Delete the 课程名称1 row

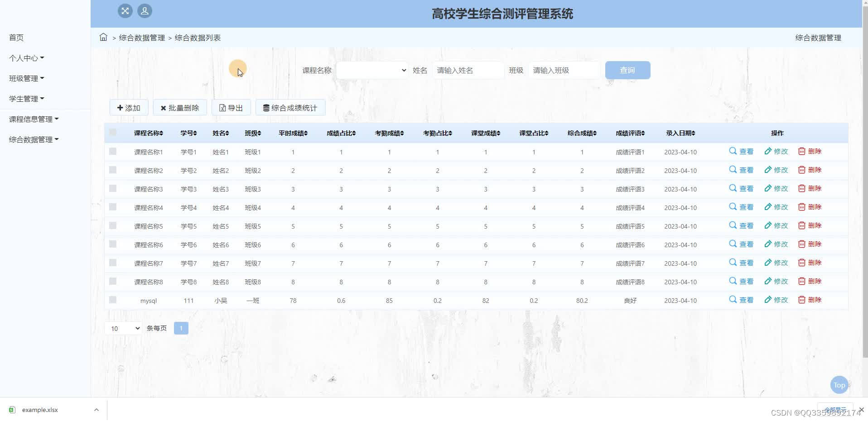tap(810, 151)
